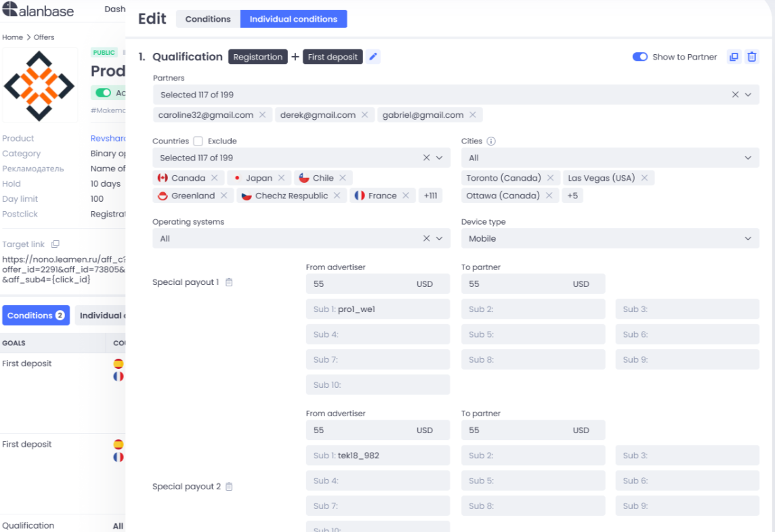The image size is (775, 532).
Task: Click the +111 badge to show more countries
Action: [x=431, y=196]
